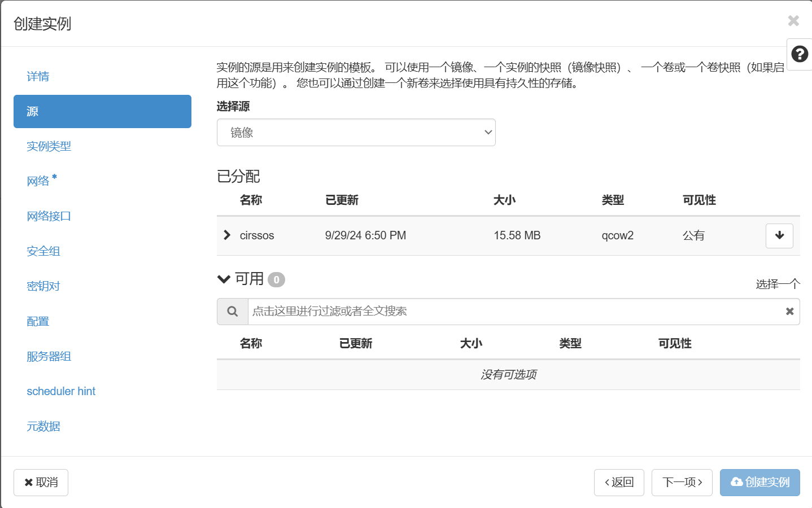Image resolution: width=812 pixels, height=508 pixels.
Task: Open the 实例类型 tab
Action: 49,146
